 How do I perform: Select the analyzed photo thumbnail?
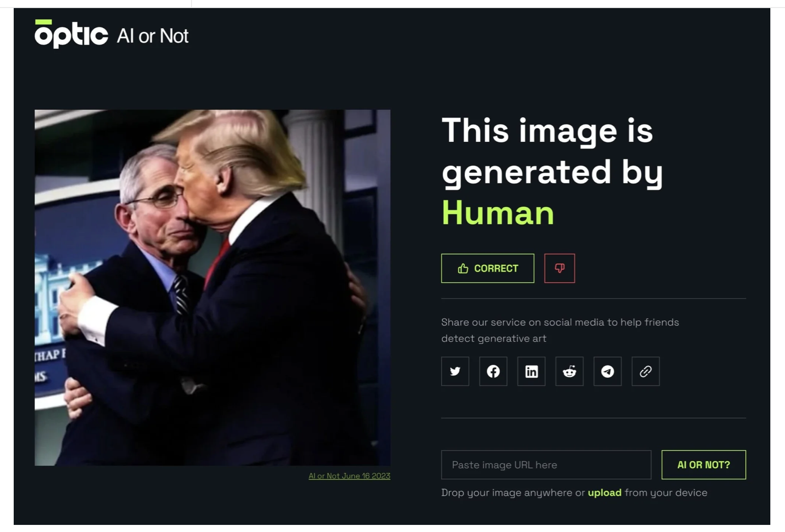(x=212, y=288)
